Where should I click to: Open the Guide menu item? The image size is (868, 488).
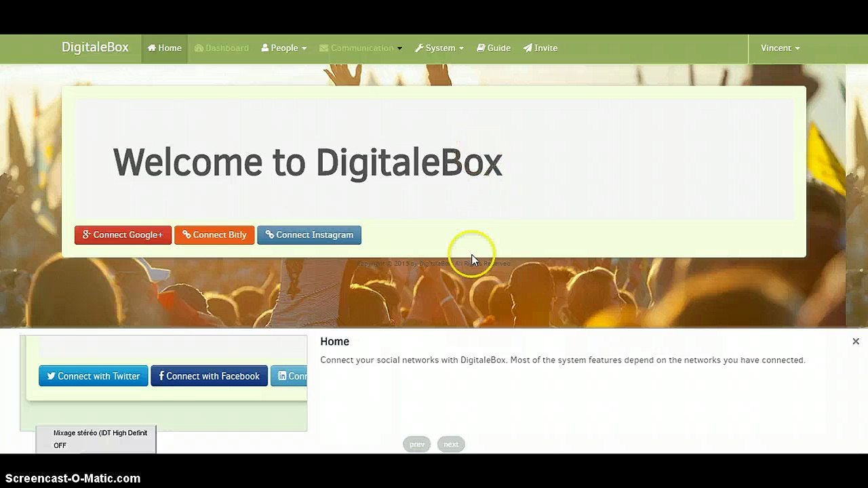coord(494,48)
